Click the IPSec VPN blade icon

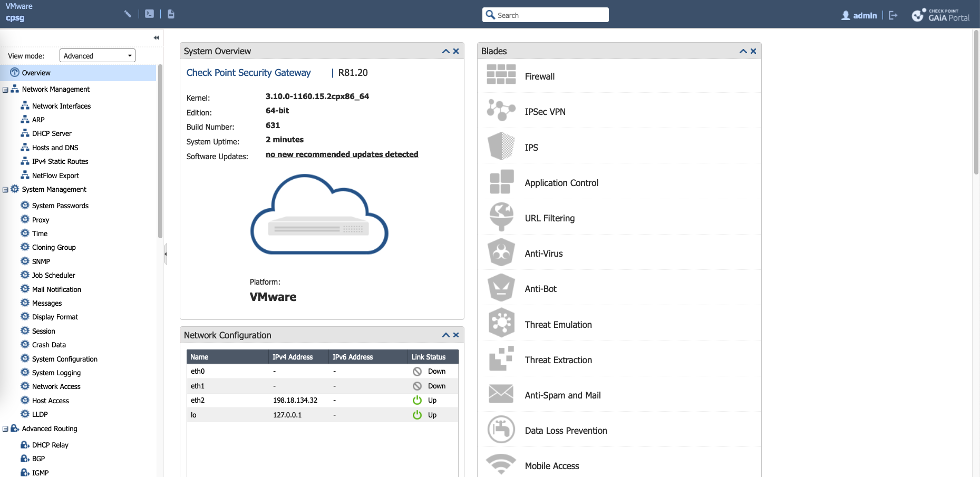click(501, 111)
